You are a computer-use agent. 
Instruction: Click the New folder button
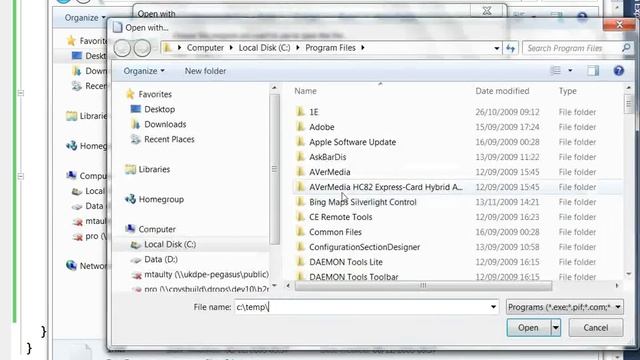pyautogui.click(x=205, y=71)
